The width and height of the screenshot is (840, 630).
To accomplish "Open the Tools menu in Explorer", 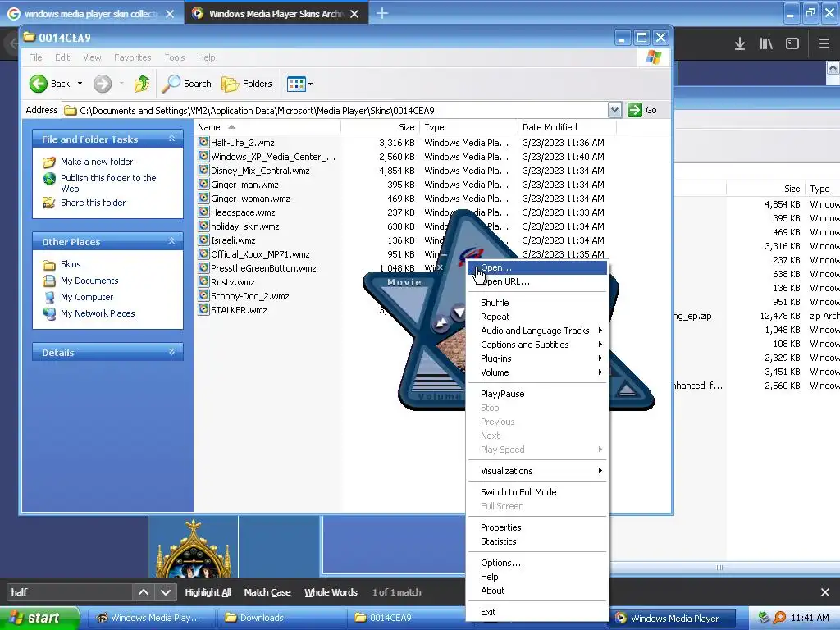I will click(175, 57).
